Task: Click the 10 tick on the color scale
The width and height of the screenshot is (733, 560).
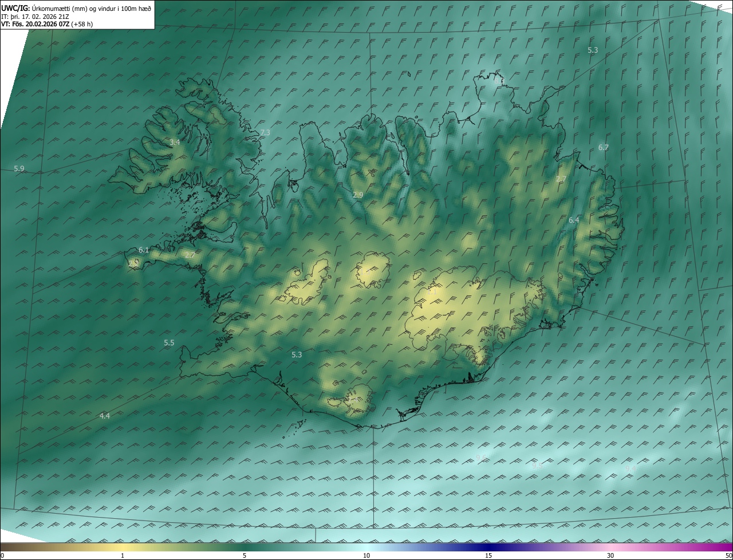Action: (x=366, y=555)
